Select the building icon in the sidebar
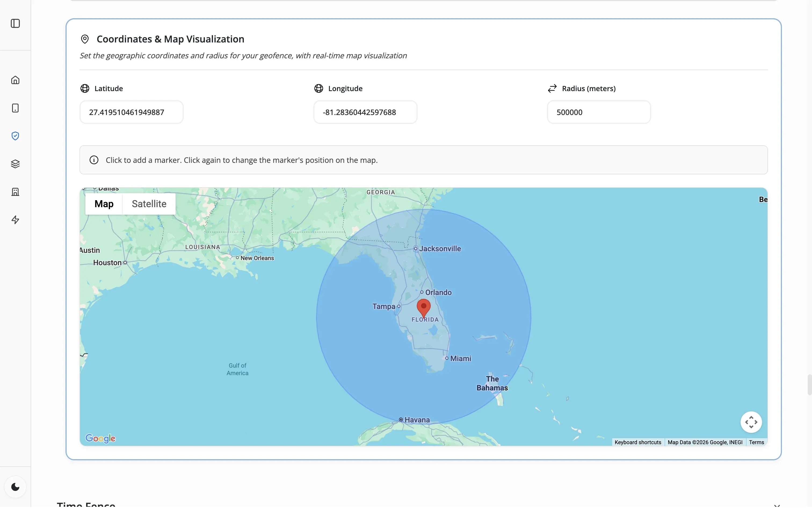The height and width of the screenshot is (510, 812). tap(15, 191)
